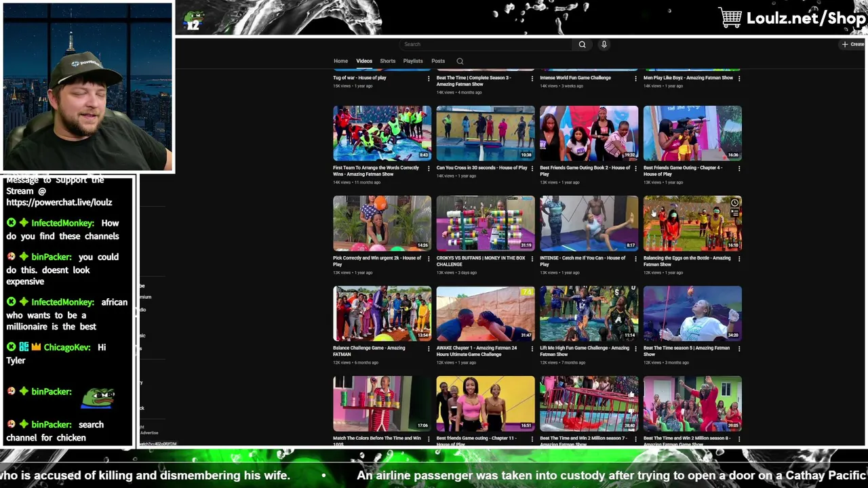Screen dimensions: 868x488
Task: Activate voice search microphone icon
Action: pyautogui.click(x=604, y=44)
